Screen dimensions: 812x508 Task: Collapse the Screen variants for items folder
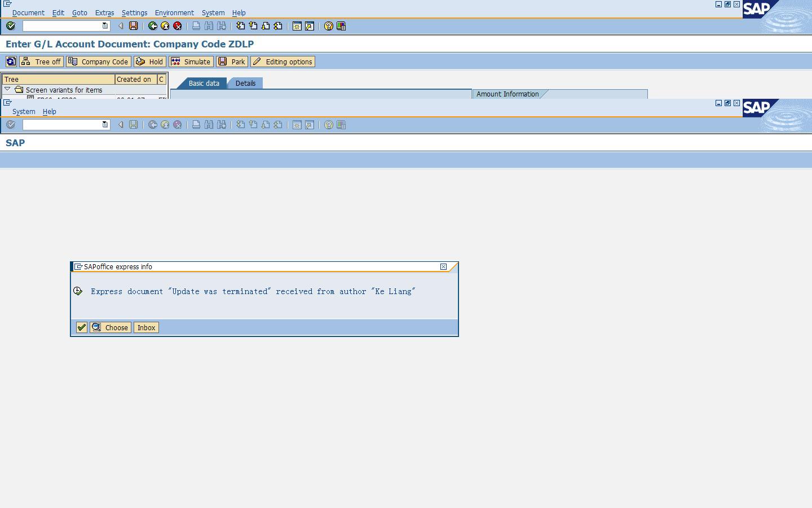click(7, 89)
